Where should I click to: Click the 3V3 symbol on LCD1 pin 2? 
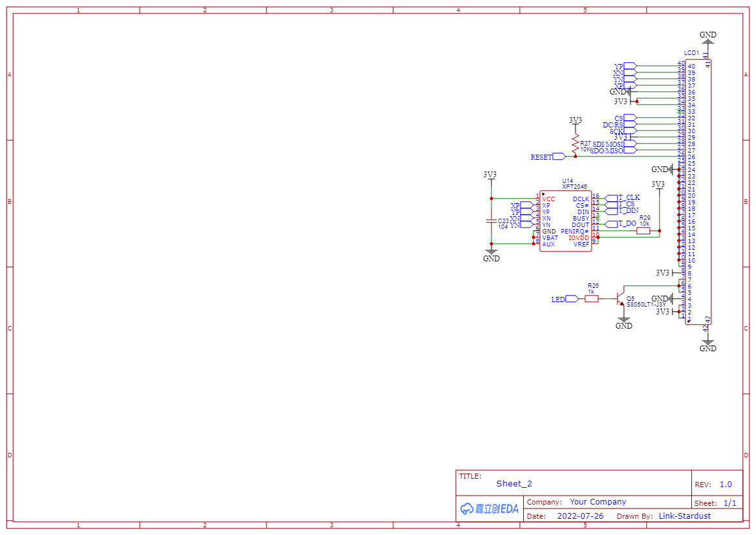[x=666, y=312]
